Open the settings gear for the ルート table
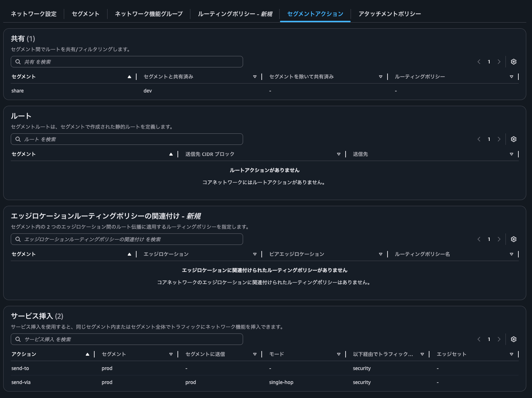 pos(513,139)
